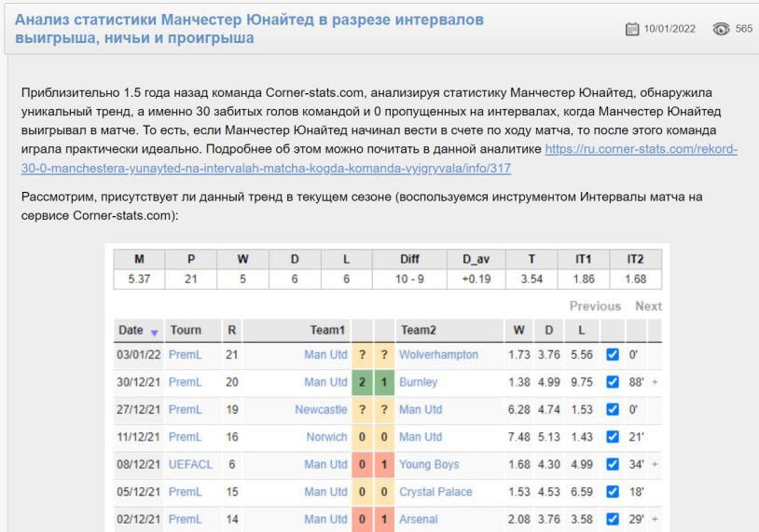Sort by L odds column header
759x532 pixels.
point(581,331)
